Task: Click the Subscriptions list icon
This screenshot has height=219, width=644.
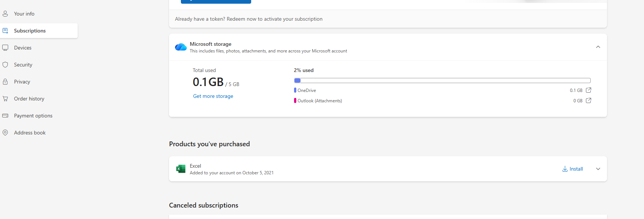Action: (5, 31)
